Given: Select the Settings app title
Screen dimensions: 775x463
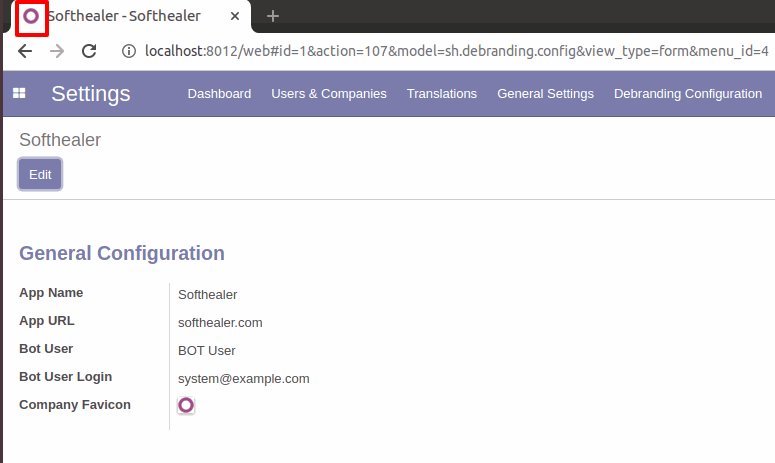Looking at the screenshot, I should coord(91,93).
